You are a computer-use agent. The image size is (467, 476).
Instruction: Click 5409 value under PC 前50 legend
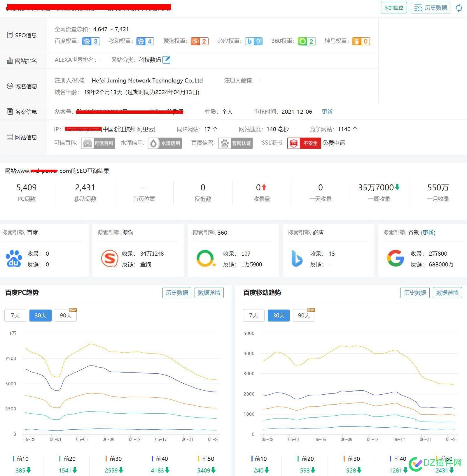click(204, 470)
